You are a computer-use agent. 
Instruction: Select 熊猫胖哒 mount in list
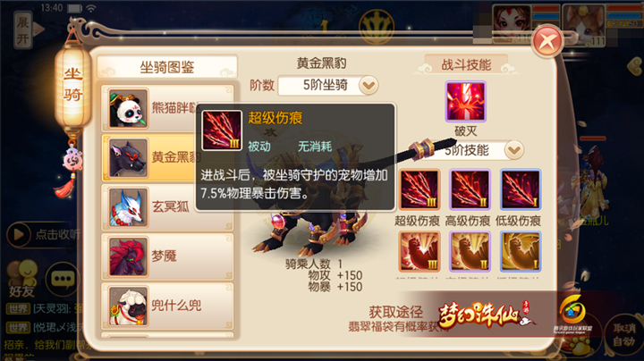167,108
